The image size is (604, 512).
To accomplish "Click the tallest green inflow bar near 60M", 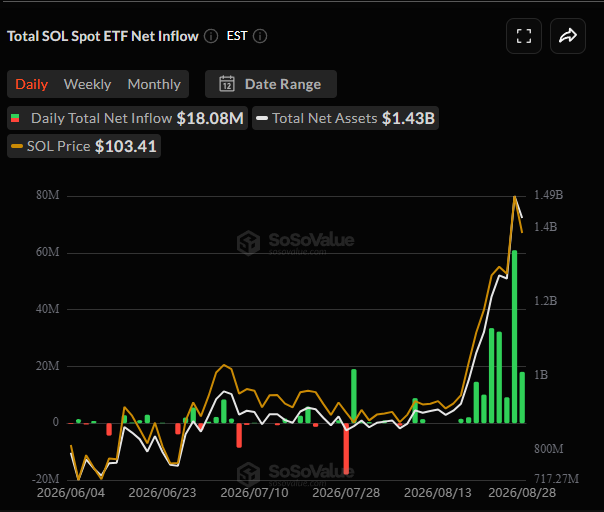I will (514, 337).
